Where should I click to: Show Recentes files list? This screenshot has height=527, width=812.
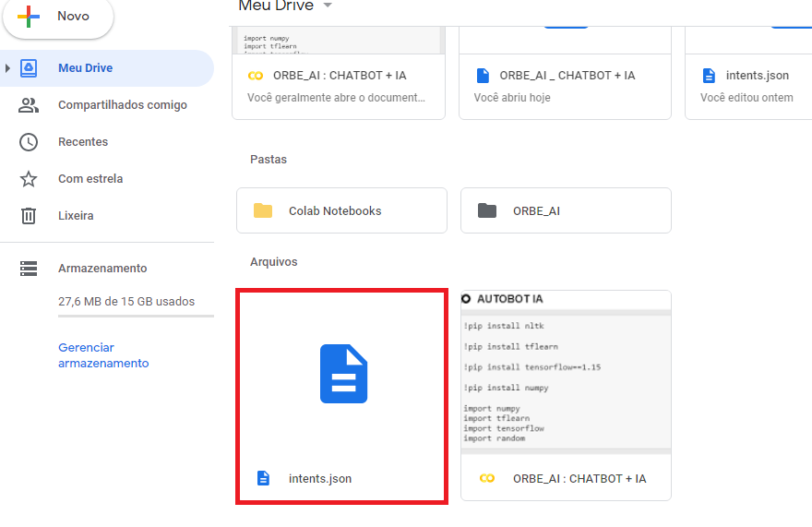(83, 142)
